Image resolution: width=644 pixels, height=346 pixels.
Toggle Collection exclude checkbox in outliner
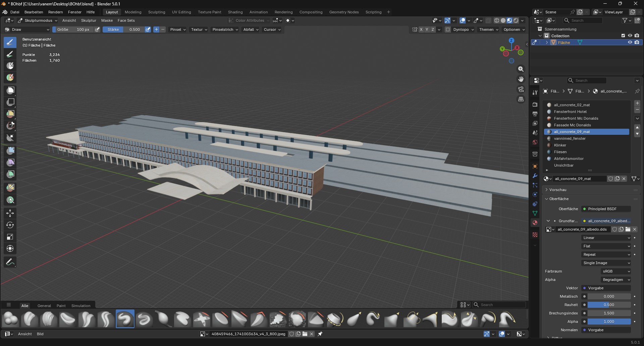tap(623, 36)
